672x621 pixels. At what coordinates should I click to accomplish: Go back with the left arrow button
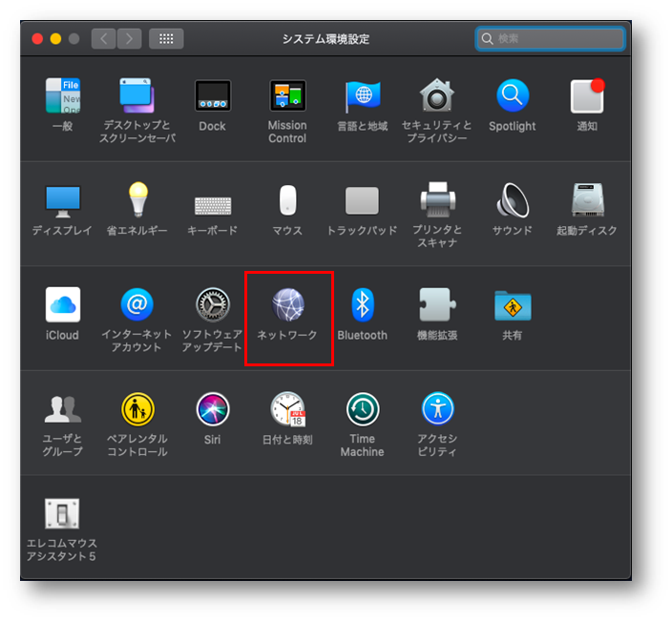pos(103,39)
